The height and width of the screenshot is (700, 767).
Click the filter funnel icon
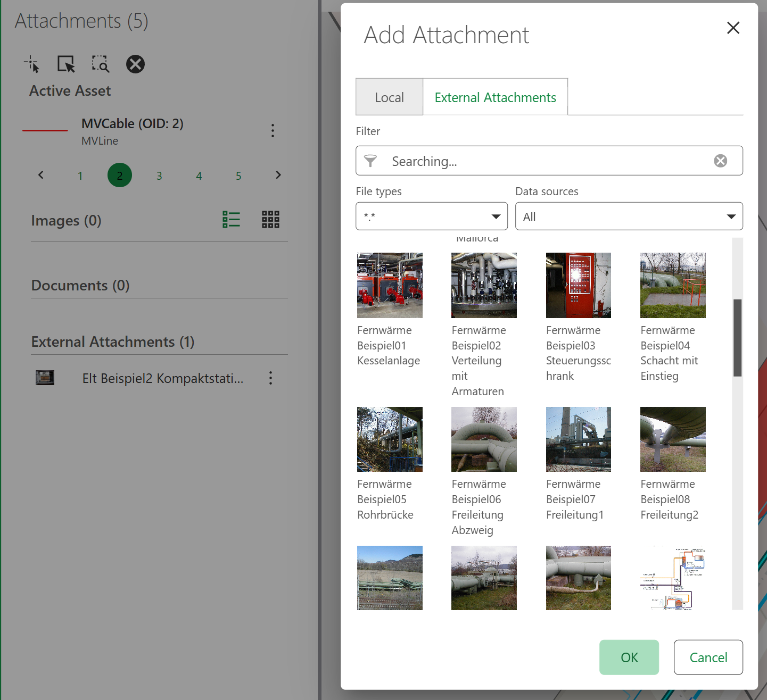(370, 161)
